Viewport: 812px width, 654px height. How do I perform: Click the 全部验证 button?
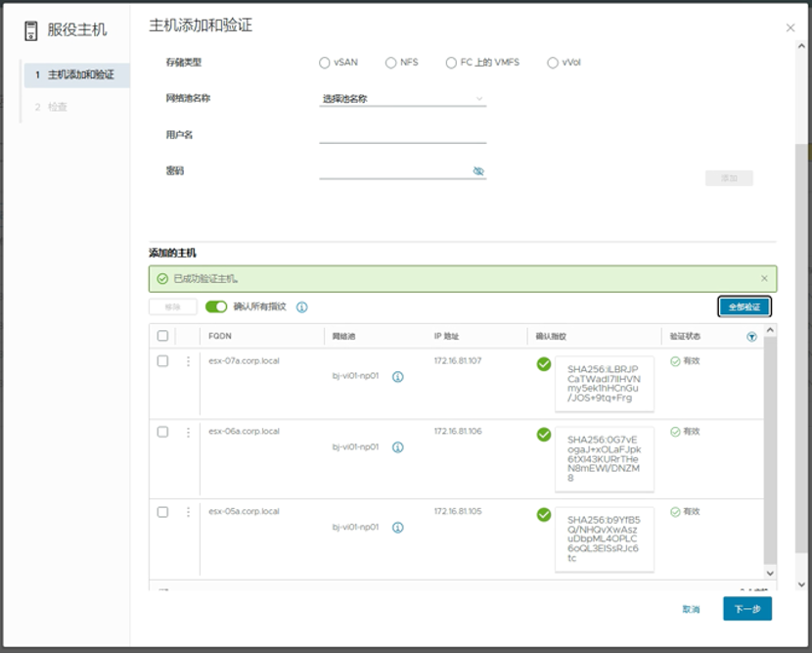click(744, 306)
